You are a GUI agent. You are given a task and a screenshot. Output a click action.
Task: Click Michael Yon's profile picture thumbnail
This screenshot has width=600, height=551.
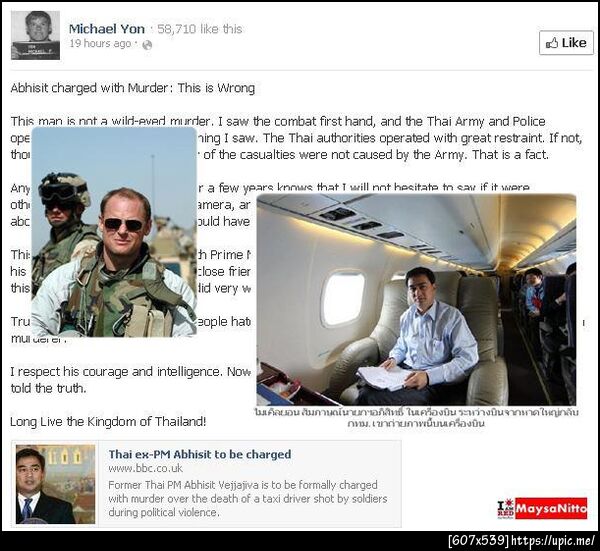coord(35,35)
